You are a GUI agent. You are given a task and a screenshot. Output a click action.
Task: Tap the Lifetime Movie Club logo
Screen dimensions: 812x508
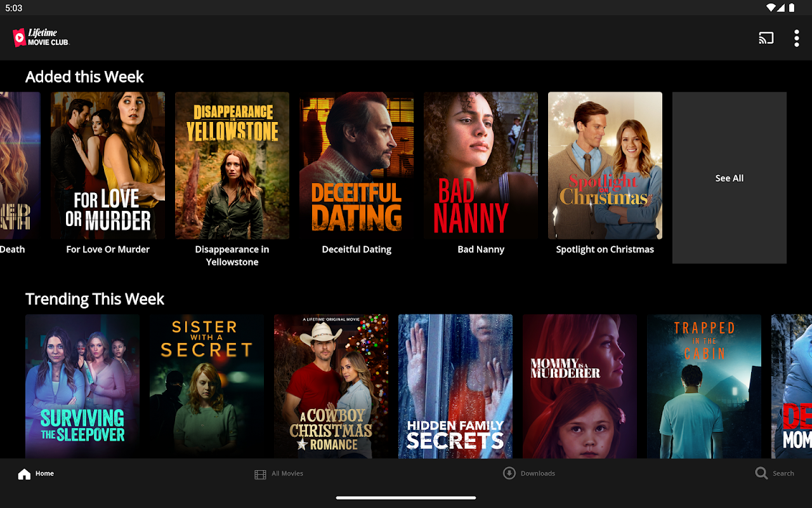point(41,37)
